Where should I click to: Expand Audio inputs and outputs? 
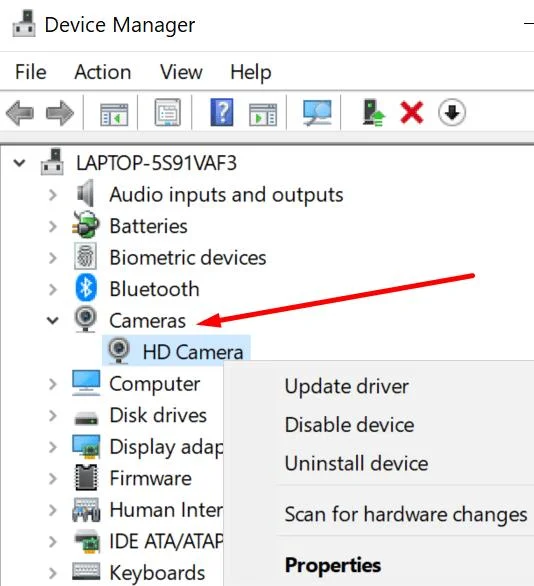(53, 195)
